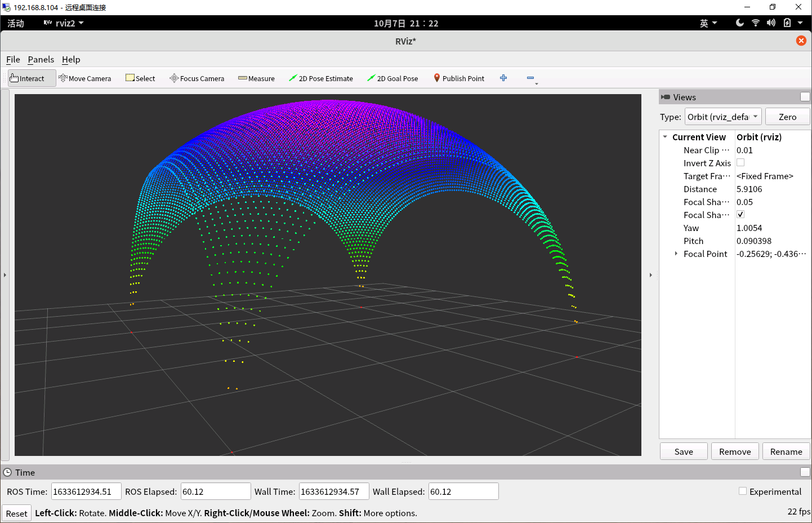Choose the Select tool in toolbar
The image size is (812, 523).
point(140,78)
